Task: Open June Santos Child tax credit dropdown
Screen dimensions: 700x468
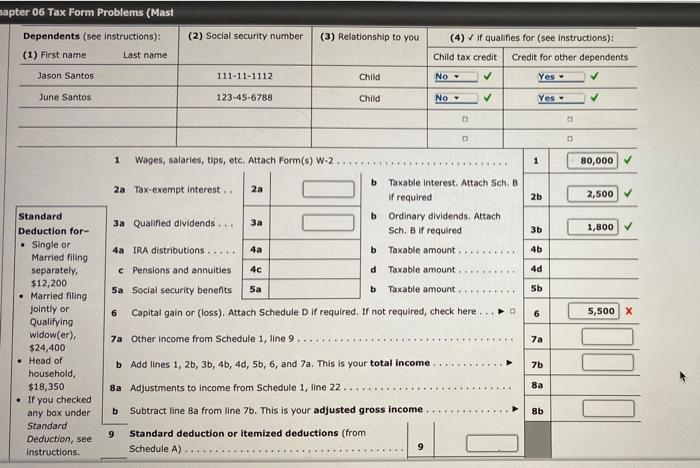Action: [x=456, y=98]
